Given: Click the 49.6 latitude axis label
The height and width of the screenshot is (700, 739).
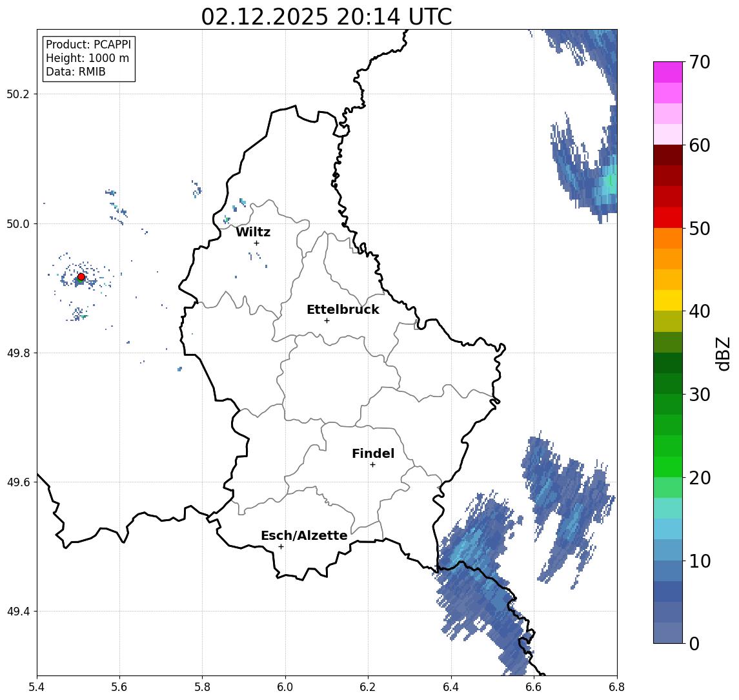Looking at the screenshot, I should (18, 482).
